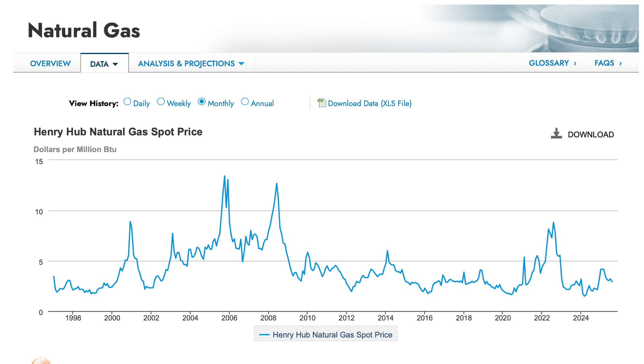Click the DOWNLOAD chart button text
The height and width of the screenshot is (364, 644).
tap(591, 134)
